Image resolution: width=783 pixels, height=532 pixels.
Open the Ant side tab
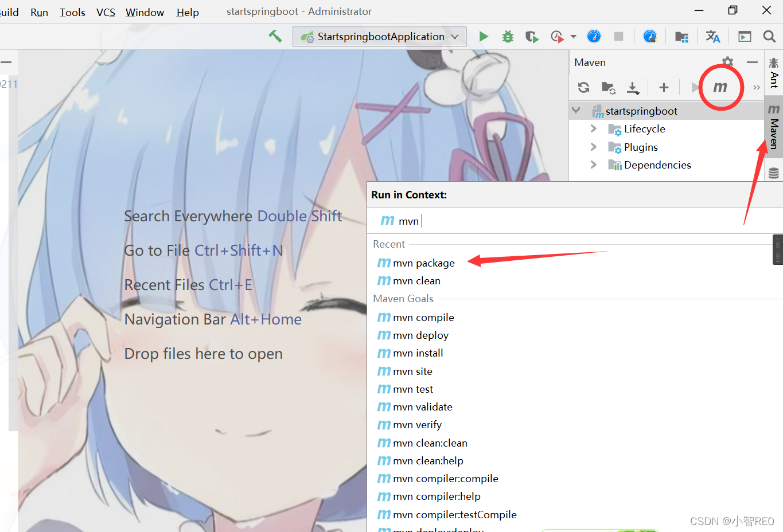click(774, 73)
